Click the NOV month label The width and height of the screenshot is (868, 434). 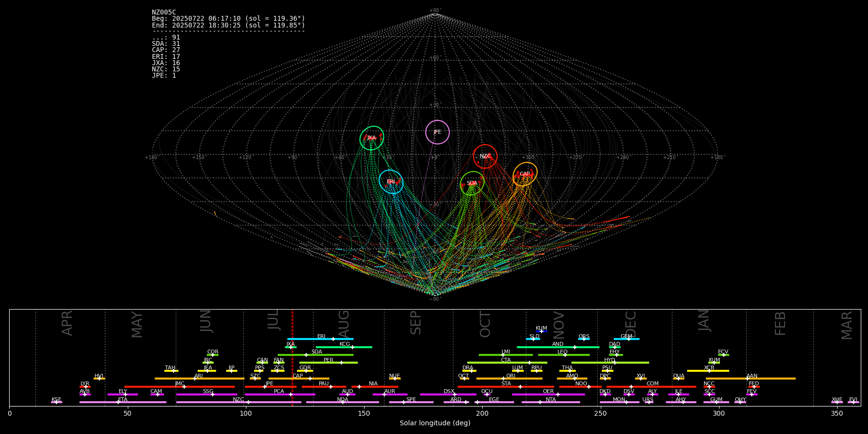(558, 324)
